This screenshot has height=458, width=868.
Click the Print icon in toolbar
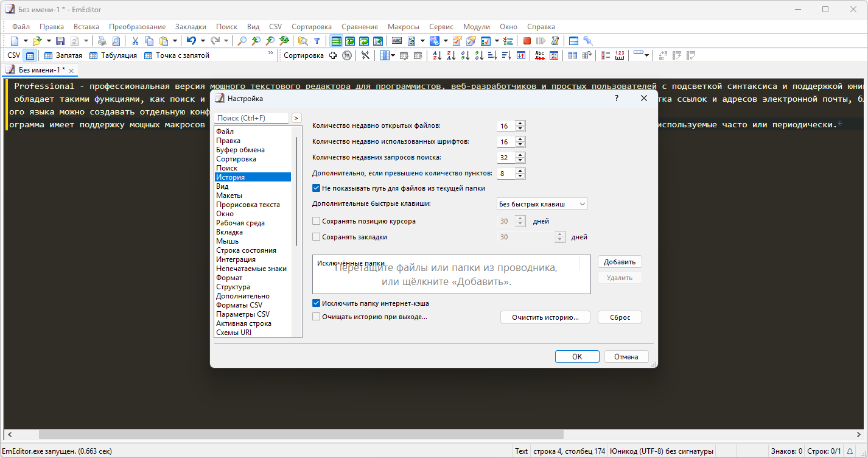[x=102, y=41]
